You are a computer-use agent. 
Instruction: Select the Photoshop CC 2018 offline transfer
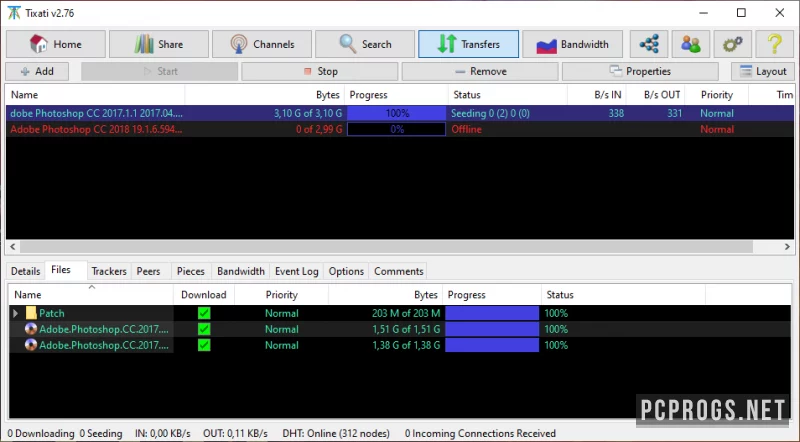(399, 129)
